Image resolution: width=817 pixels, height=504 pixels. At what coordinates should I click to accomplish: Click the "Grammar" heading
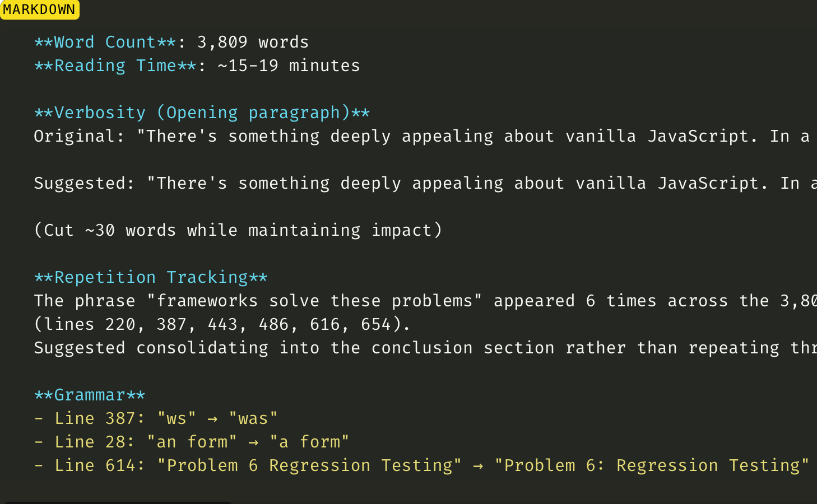tap(90, 395)
